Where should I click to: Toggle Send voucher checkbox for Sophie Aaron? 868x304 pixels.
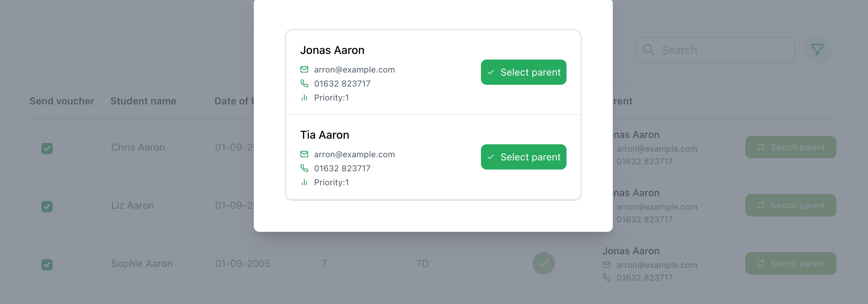(47, 264)
